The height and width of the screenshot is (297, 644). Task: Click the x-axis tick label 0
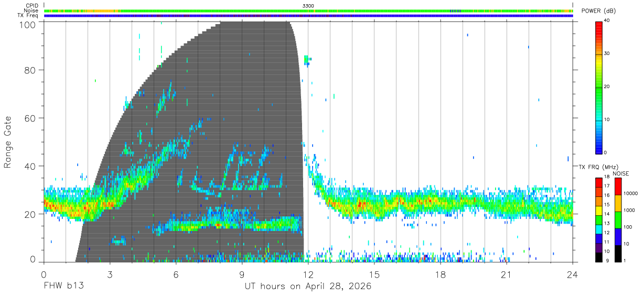point(44,274)
